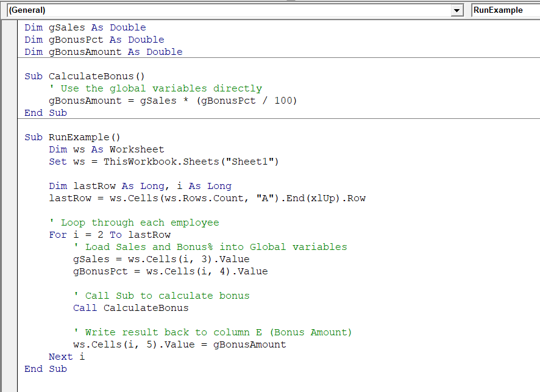This screenshot has height=392, width=540.
Task: Click the gBonusPct = ws.Cells(i, 4).Value line
Action: [171, 271]
